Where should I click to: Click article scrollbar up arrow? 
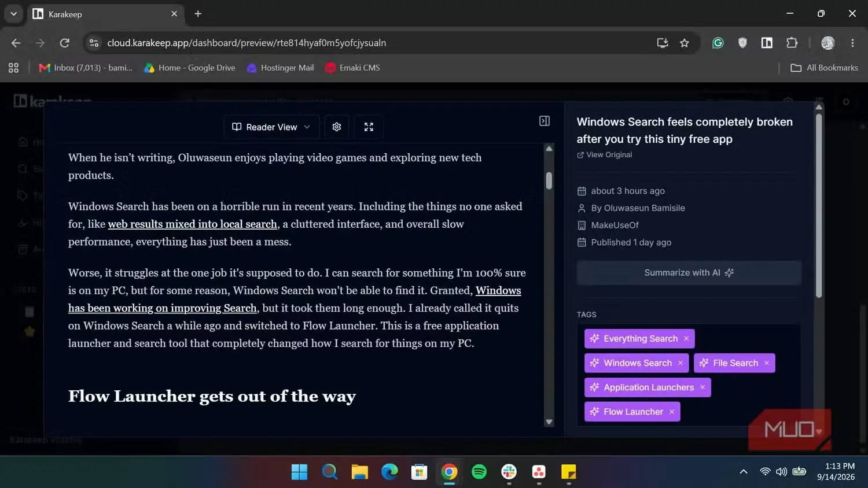[549, 149]
